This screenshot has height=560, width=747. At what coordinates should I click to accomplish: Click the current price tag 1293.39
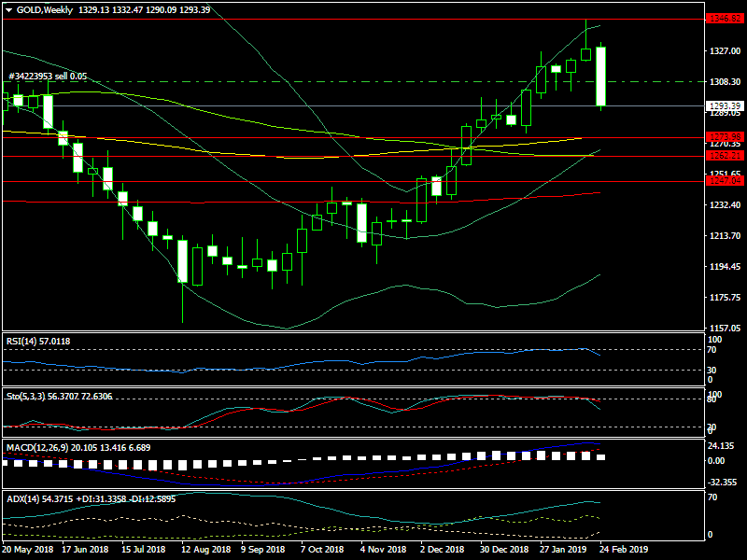pyautogui.click(x=726, y=105)
